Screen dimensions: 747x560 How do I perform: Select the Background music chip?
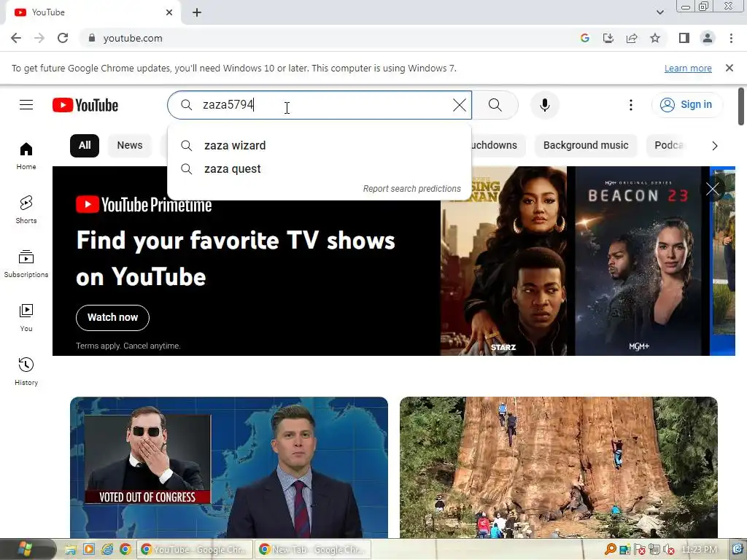[586, 145]
